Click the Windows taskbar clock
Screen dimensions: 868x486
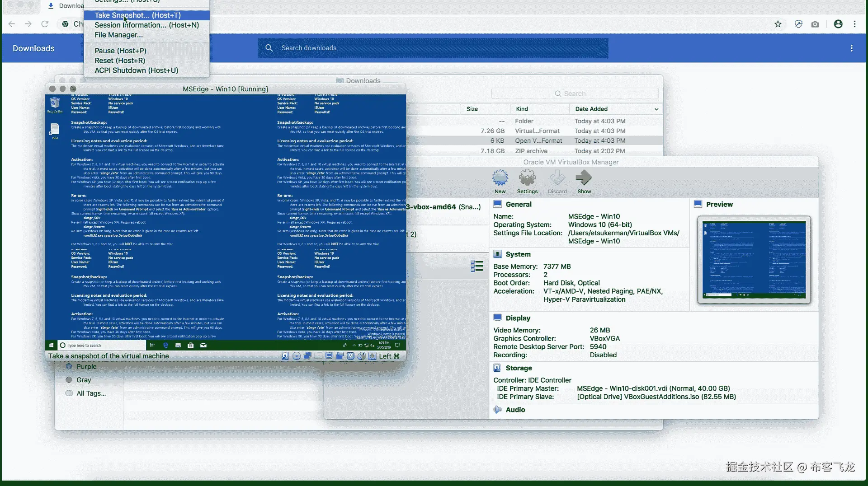point(384,346)
